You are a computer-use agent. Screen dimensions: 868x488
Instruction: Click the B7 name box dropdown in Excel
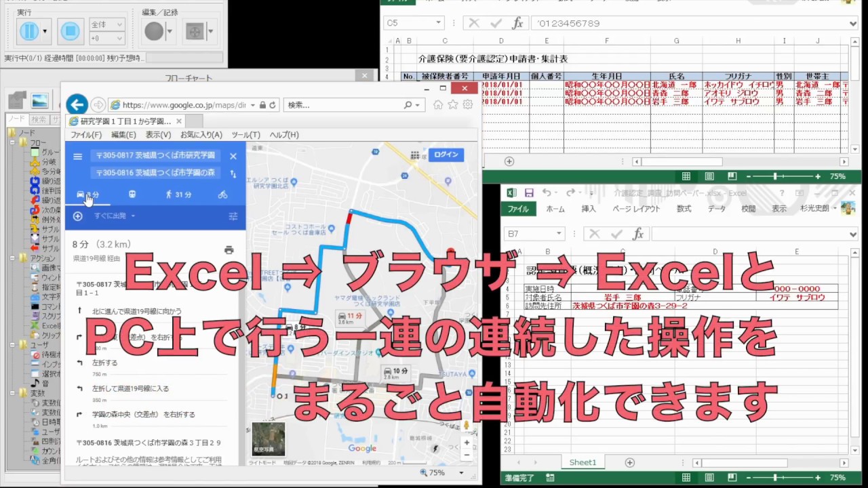coord(559,234)
